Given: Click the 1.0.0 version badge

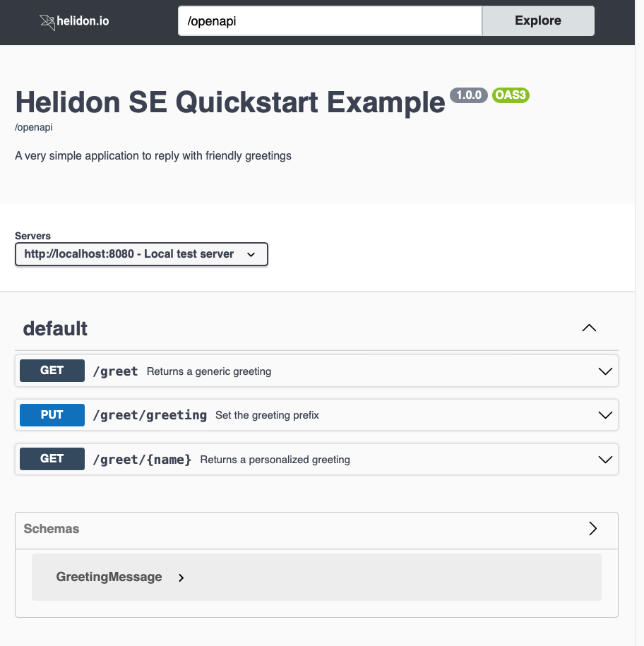Looking at the screenshot, I should pos(468,95).
